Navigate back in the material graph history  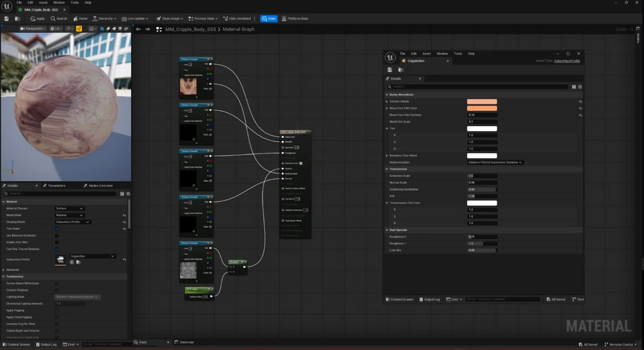click(138, 29)
